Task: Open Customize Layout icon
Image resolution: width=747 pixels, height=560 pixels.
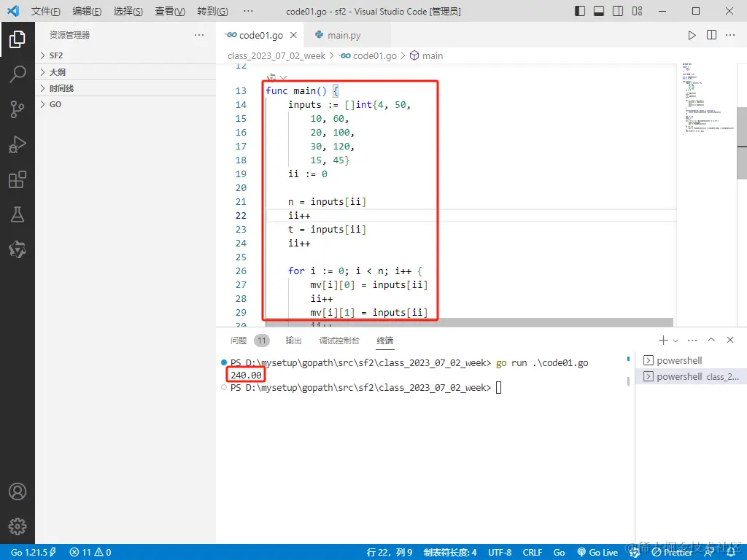Action: pos(637,11)
